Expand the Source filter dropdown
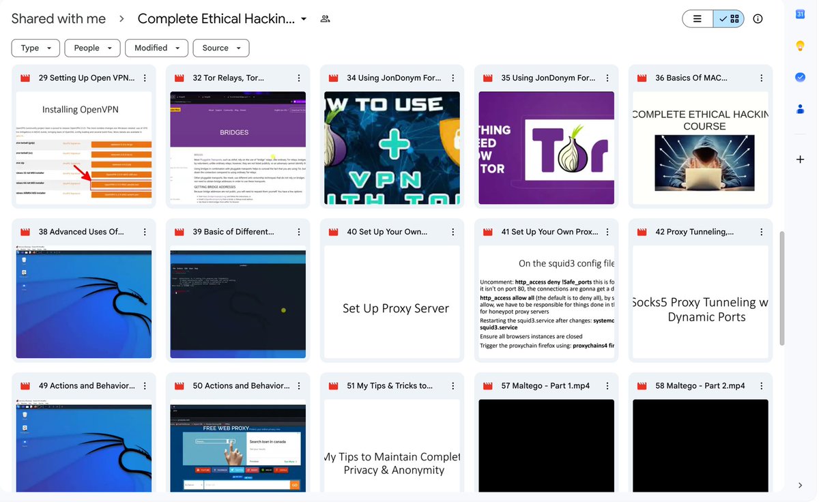The width and height of the screenshot is (819, 504). 221,48
